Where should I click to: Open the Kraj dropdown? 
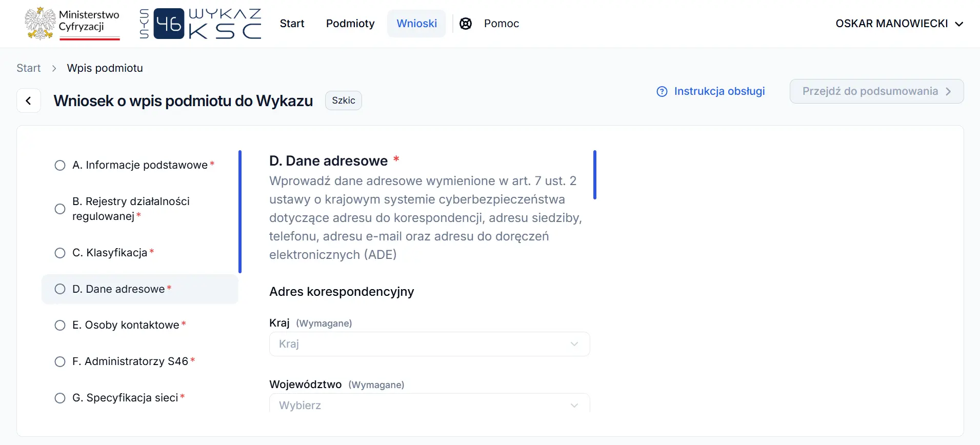pos(430,344)
